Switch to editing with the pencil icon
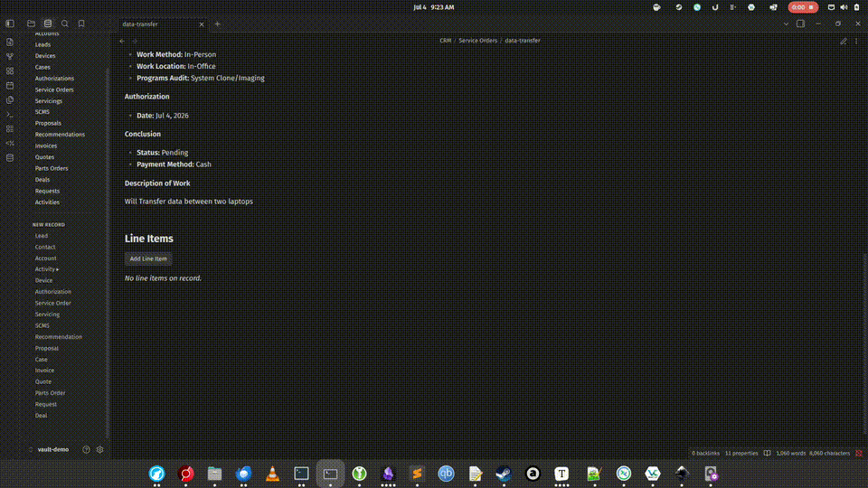Viewport: 868px width, 488px height. [843, 41]
